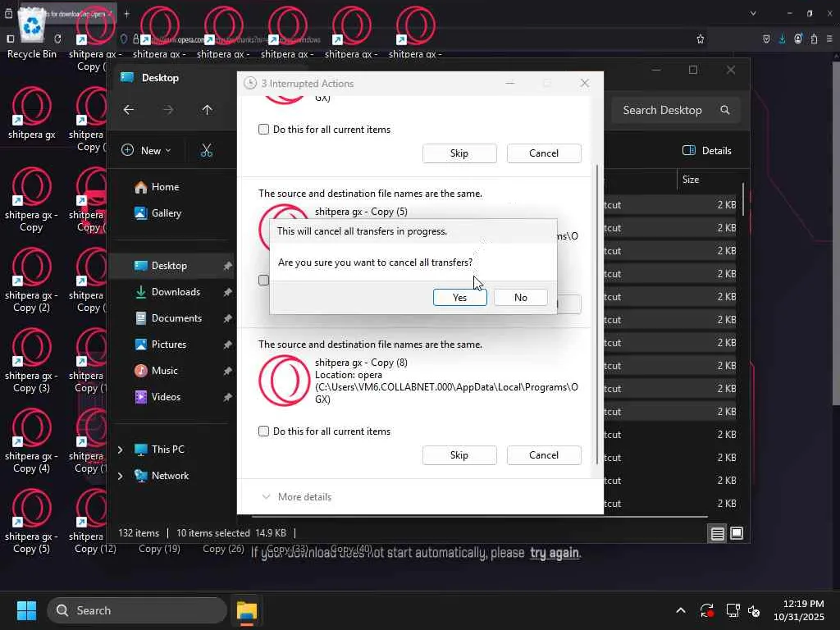Click the Skip button above the Copy (5) section
Screen dimensions: 840x630
point(459,153)
